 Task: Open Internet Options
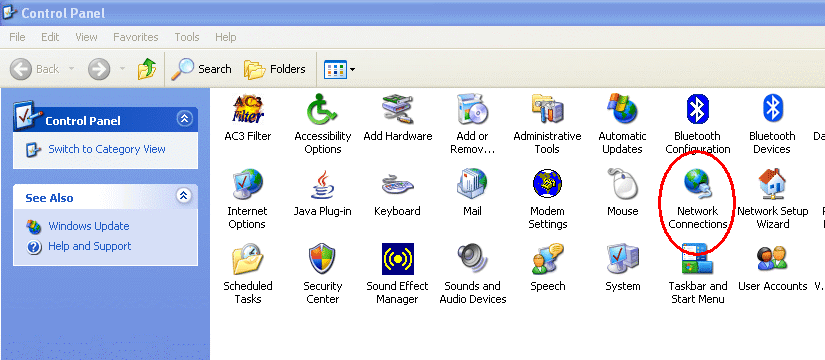click(247, 199)
